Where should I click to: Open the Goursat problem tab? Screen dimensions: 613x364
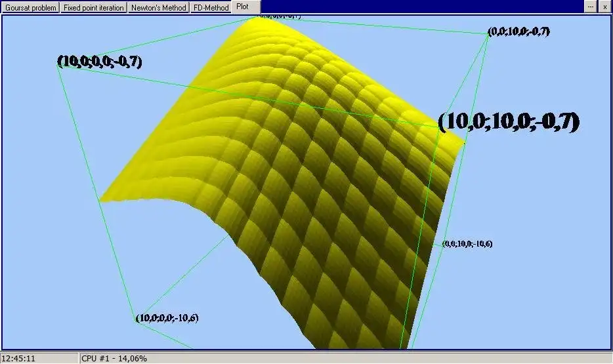(x=30, y=7)
